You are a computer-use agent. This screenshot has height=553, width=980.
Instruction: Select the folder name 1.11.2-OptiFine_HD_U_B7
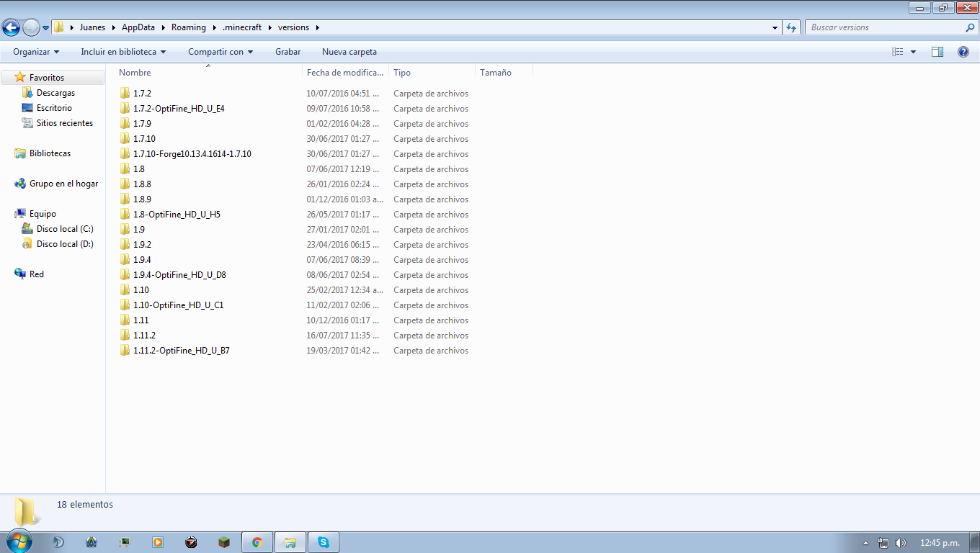(182, 351)
